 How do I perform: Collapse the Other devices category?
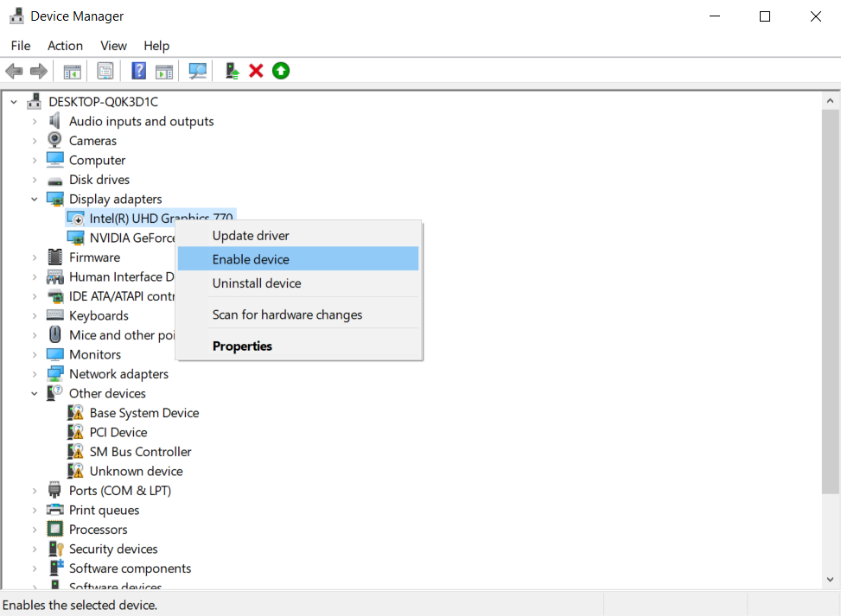click(35, 394)
